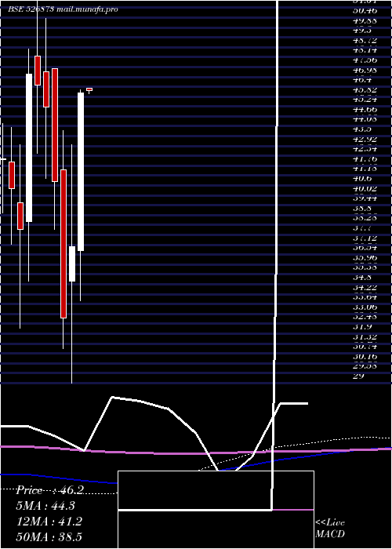Click the 37.12 price axis label

[365, 238]
